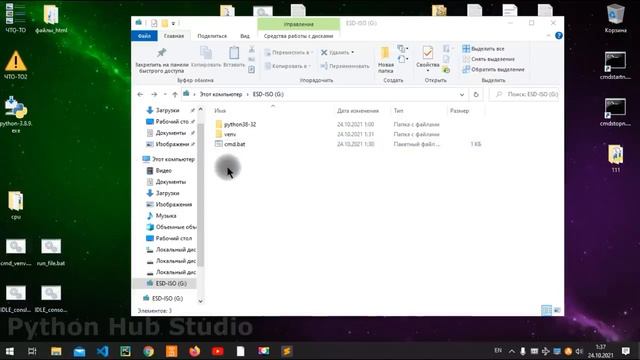Open Firefox from the taskbar
The height and width of the screenshot is (360, 640).
(195, 351)
